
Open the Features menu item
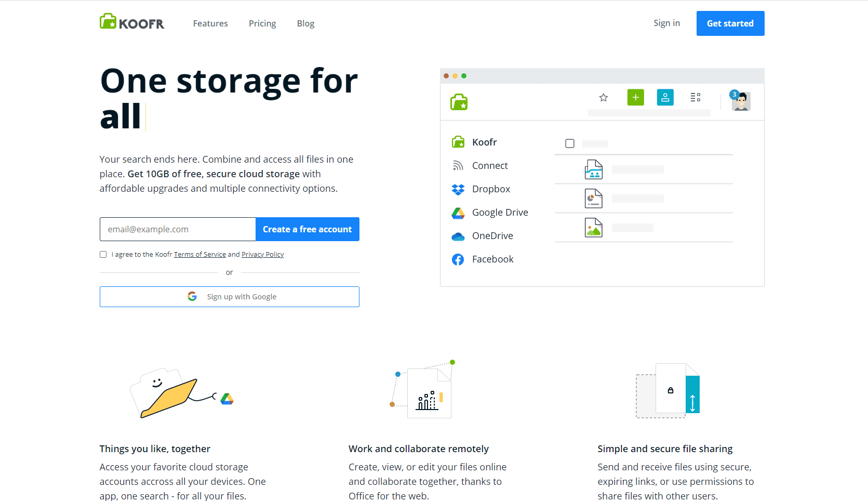(210, 23)
